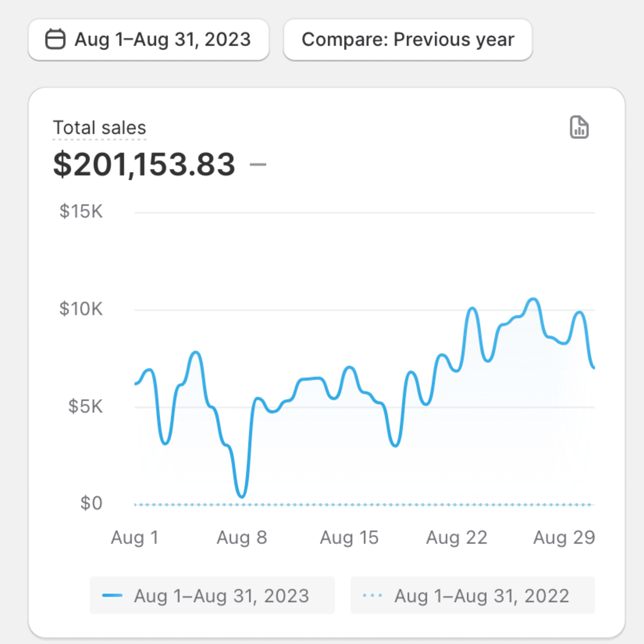Click the Aug 22 x-axis label

tap(457, 538)
